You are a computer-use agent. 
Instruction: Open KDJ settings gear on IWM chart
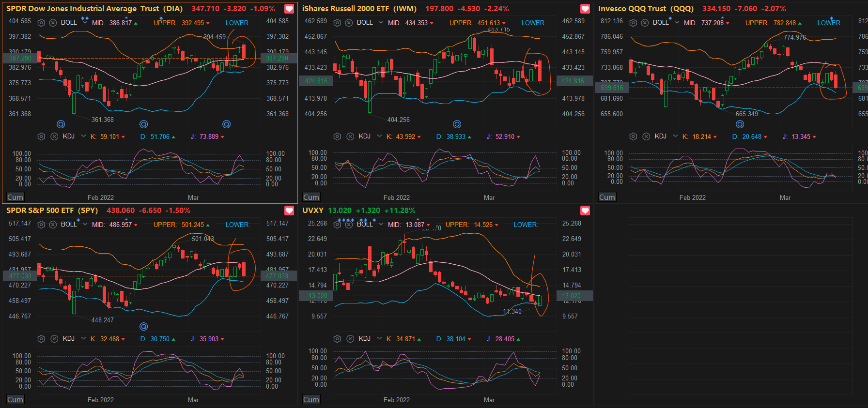(x=338, y=136)
